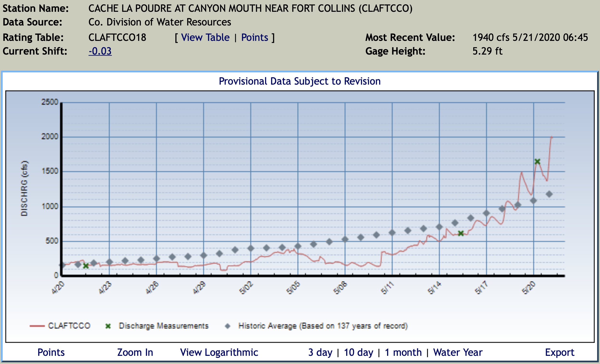
Task: Click Export to download the data
Action: [559, 352]
